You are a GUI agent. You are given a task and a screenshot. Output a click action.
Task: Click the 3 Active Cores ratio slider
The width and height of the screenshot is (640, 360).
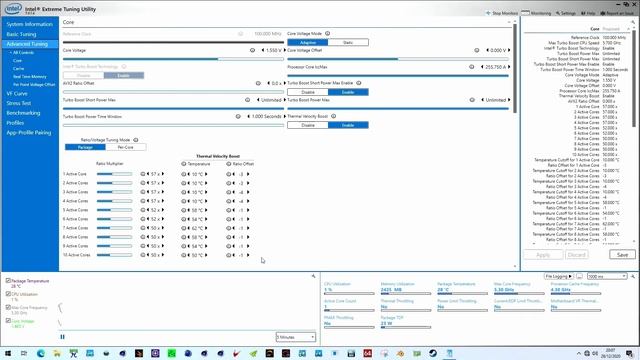pos(114,192)
